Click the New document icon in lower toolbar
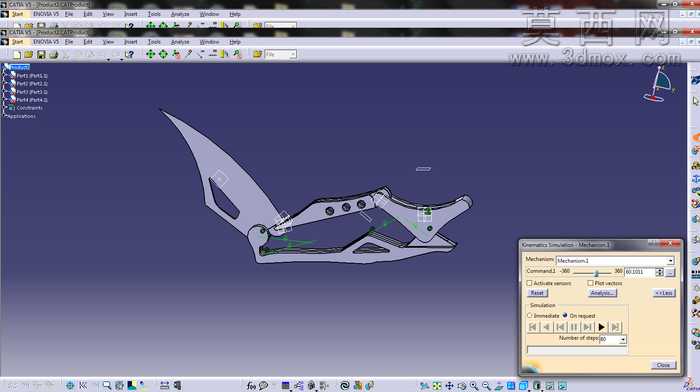Viewport: 700px width, 392px height. click(17, 54)
